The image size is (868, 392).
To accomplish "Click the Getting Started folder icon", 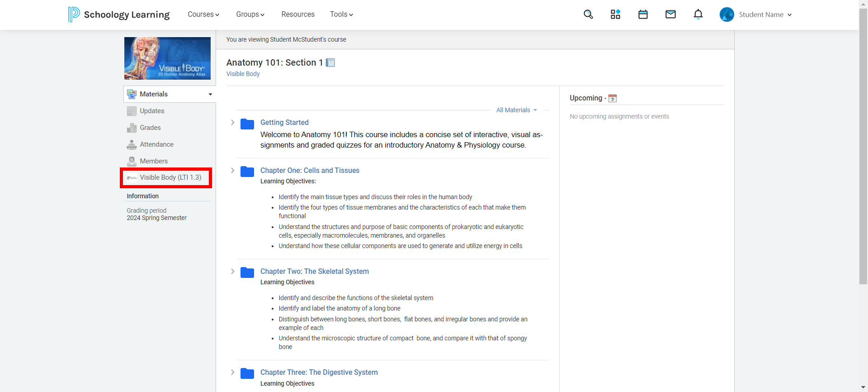I will 247,124.
